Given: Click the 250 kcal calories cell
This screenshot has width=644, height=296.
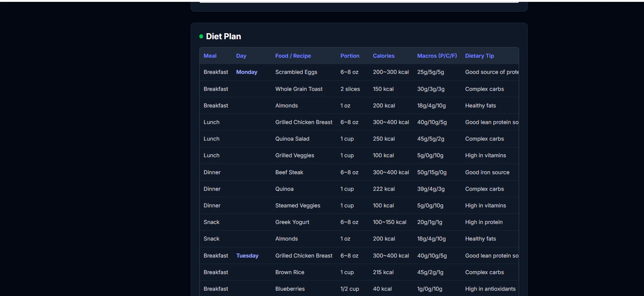Looking at the screenshot, I should point(384,139).
